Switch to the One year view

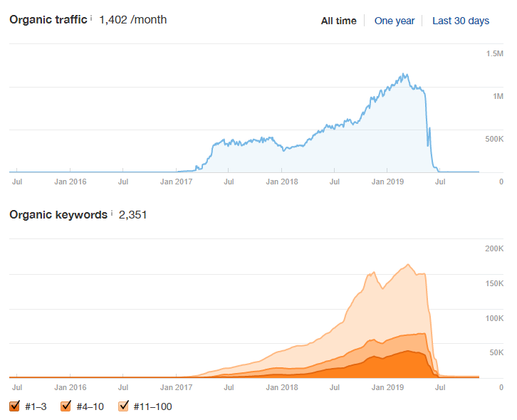click(x=395, y=21)
